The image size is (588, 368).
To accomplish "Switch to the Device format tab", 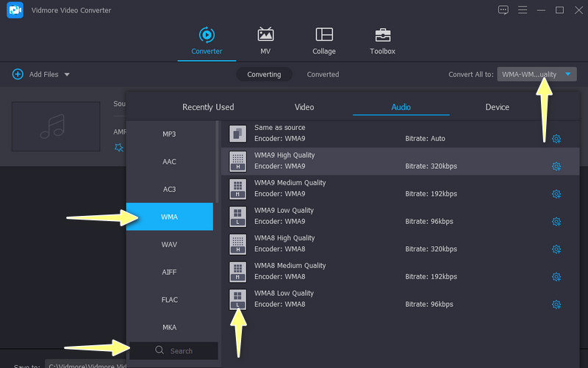I will point(497,107).
